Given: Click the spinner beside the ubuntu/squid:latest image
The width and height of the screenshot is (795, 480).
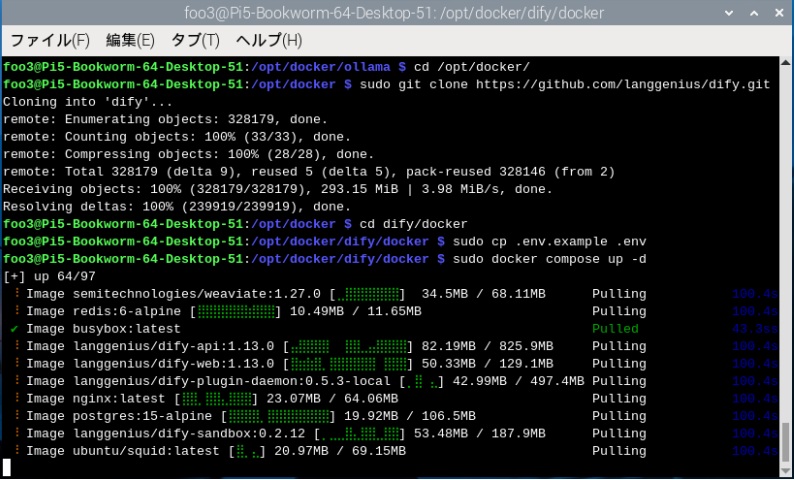Looking at the screenshot, I should [x=15, y=451].
